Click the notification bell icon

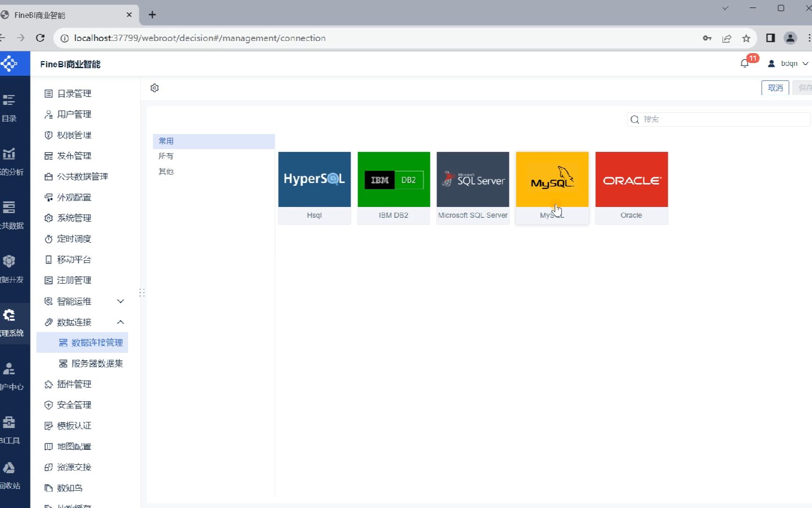pos(744,63)
